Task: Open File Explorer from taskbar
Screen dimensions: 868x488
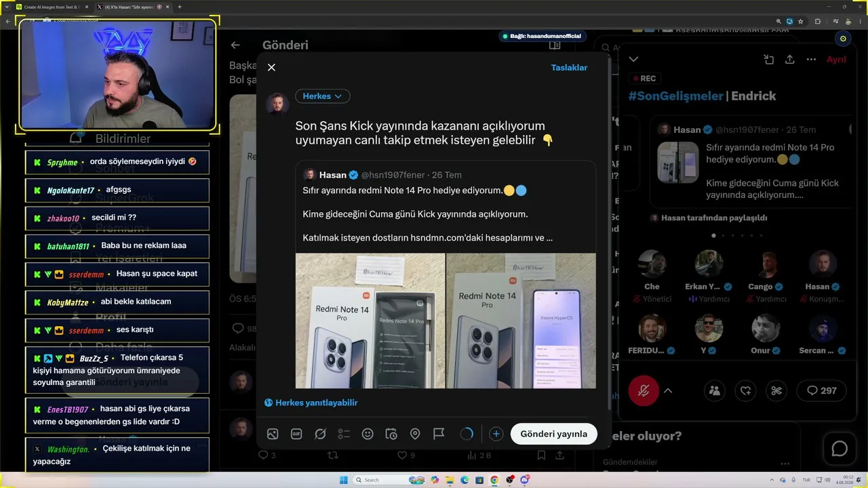Action: [450, 480]
